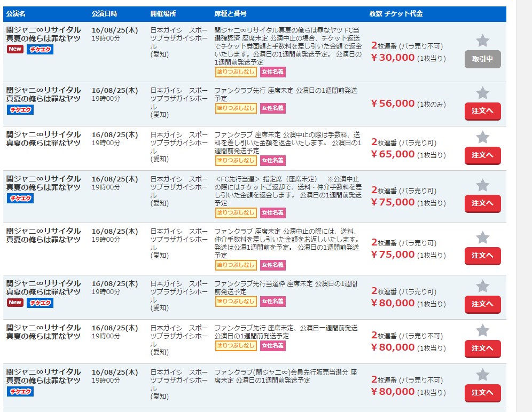The image size is (532, 412).
Task: Click the 公演名 column header
Action: [x=16, y=14]
